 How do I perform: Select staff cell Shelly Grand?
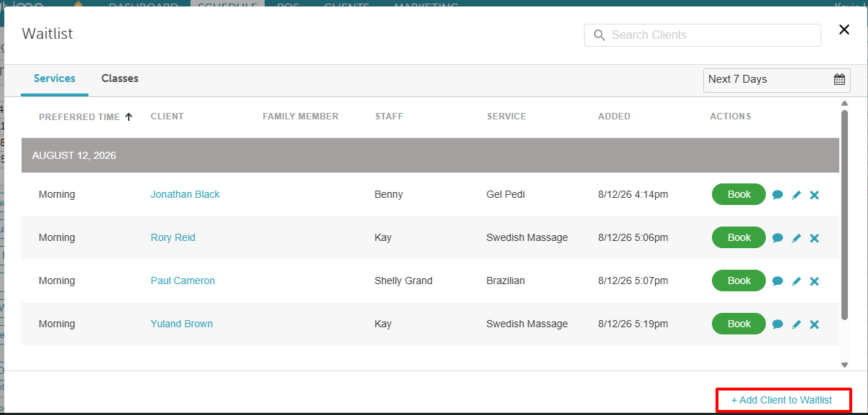point(403,281)
